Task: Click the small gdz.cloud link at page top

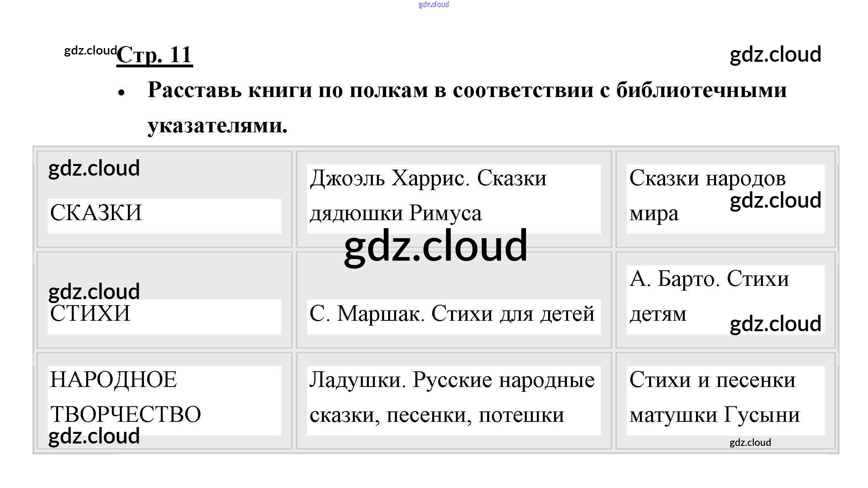Action: pos(433,4)
